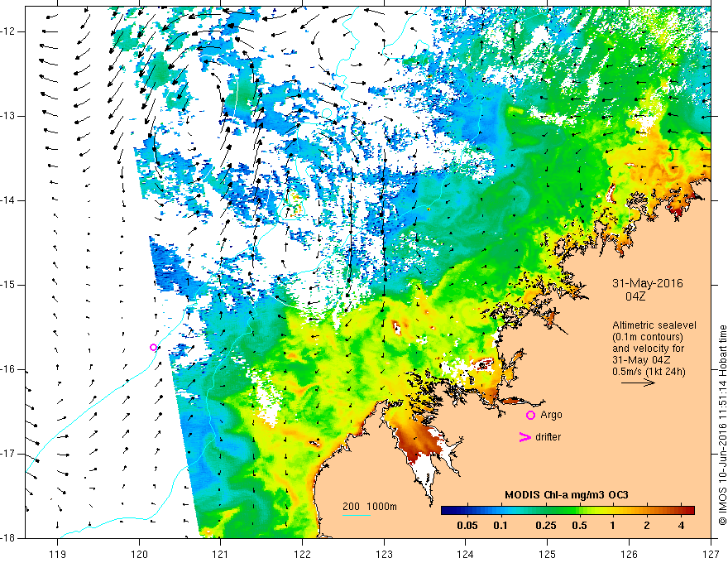Click the dark red end of the colorbar
728x563 pixels.
[x=689, y=511]
